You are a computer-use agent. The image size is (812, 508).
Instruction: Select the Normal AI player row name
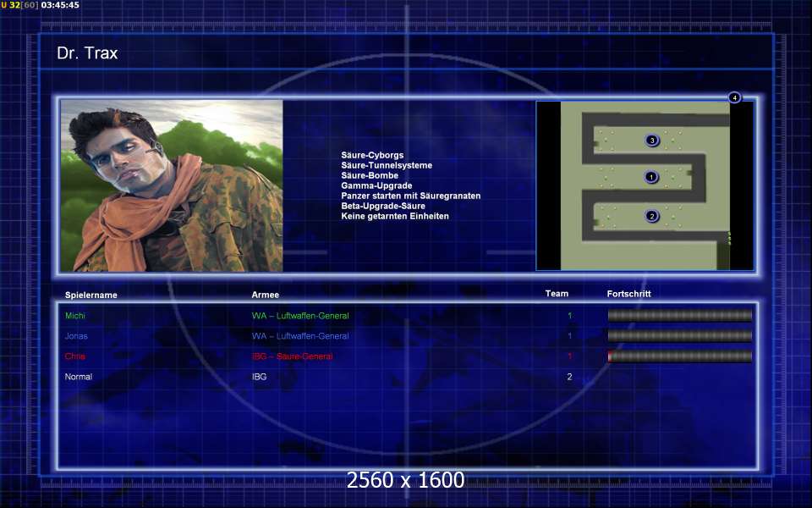click(x=78, y=377)
